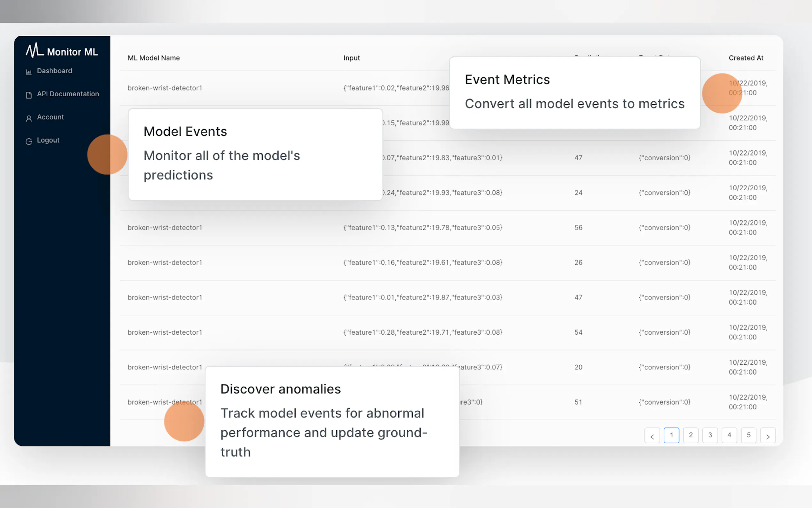Click the Created At column header
This screenshot has height=508, width=812.
click(x=746, y=58)
